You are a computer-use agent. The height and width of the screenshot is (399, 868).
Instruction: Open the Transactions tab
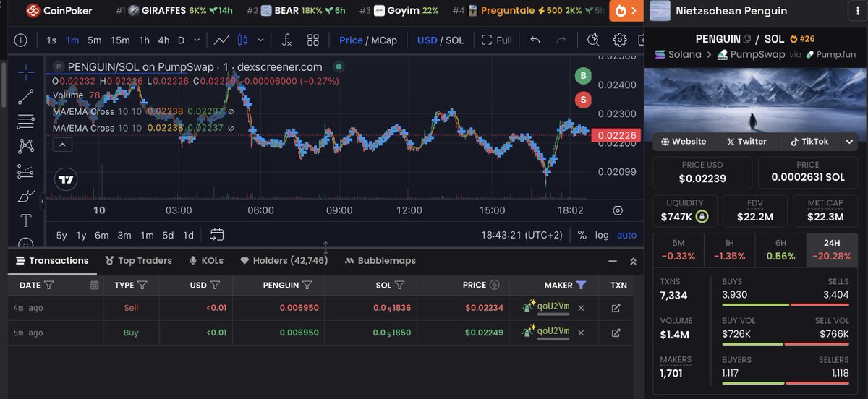tap(51, 261)
